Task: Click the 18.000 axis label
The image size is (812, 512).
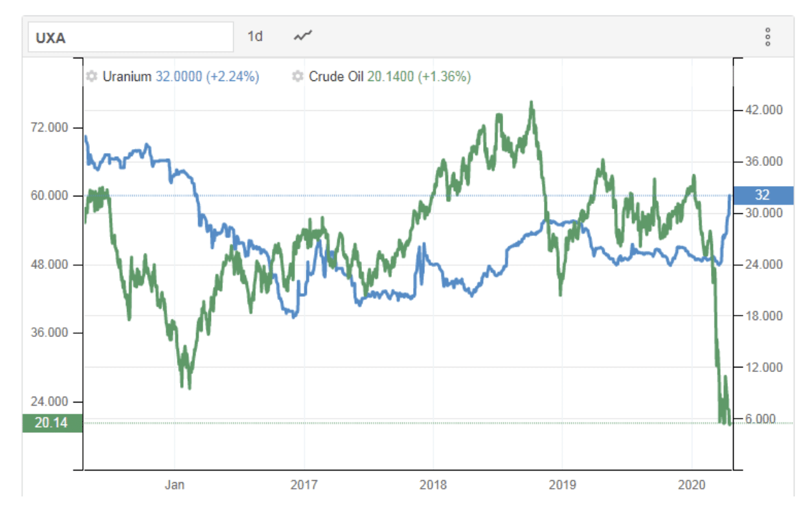Action: tap(764, 316)
